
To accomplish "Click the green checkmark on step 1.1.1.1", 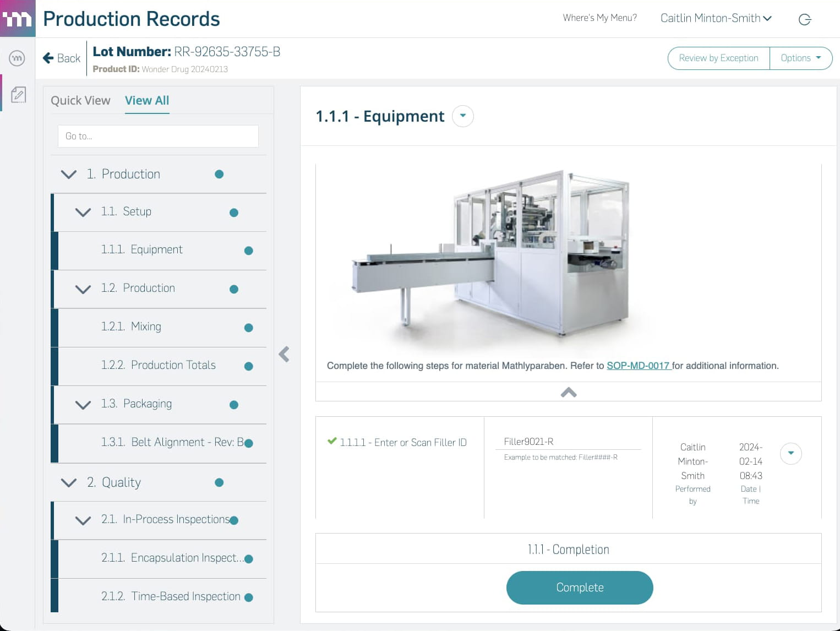I will click(332, 441).
